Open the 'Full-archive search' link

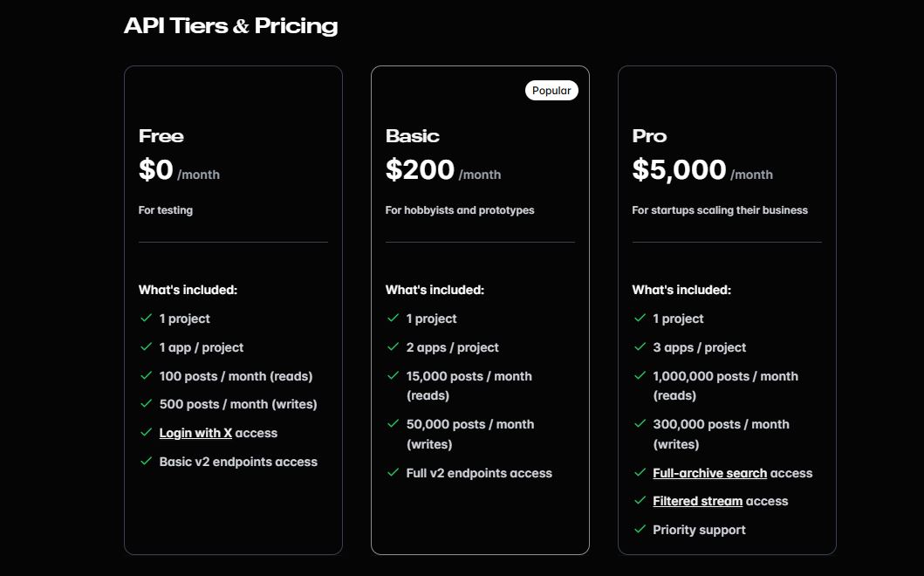click(710, 473)
